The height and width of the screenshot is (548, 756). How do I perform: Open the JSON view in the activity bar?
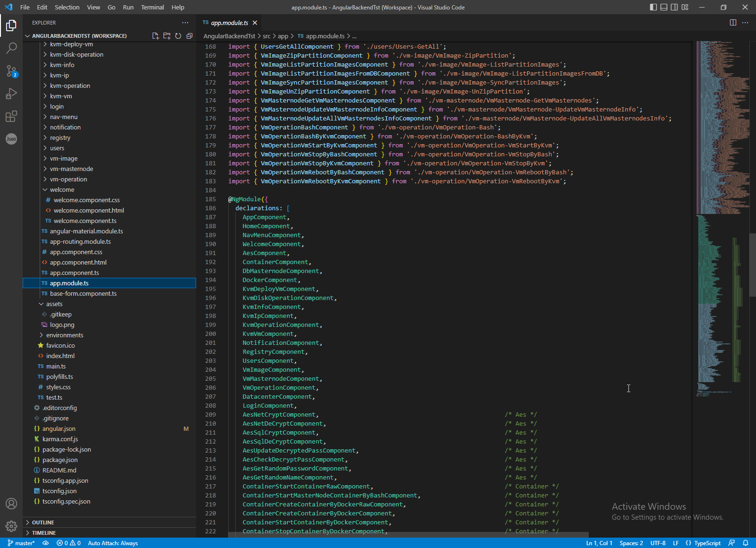point(11,139)
